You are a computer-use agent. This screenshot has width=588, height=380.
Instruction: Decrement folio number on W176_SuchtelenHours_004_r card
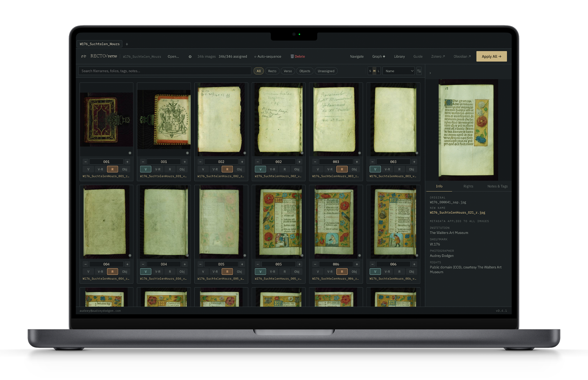pos(85,264)
